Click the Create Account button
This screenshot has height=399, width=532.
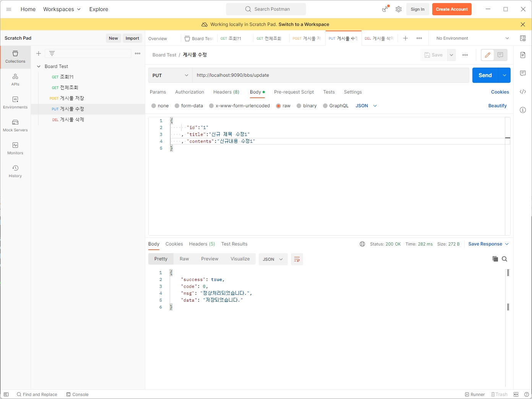[x=452, y=9]
